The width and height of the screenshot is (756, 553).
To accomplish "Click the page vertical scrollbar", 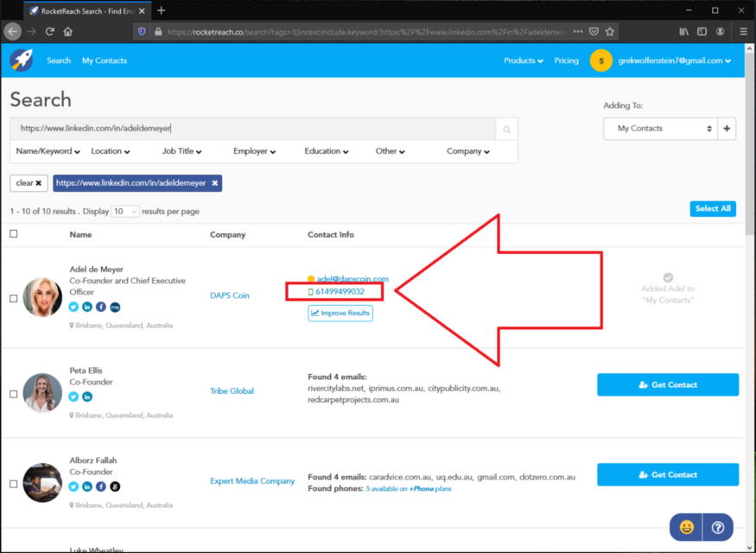I will click(x=749, y=144).
